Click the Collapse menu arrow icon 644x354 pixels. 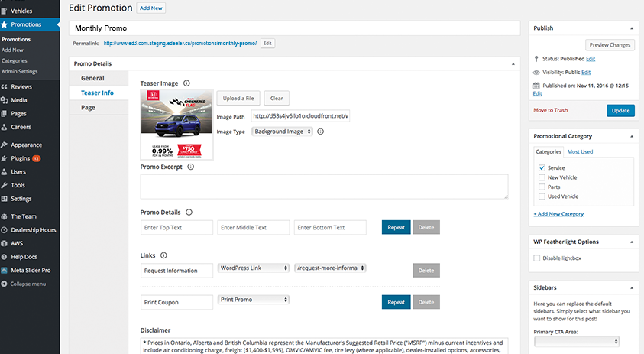click(x=4, y=284)
